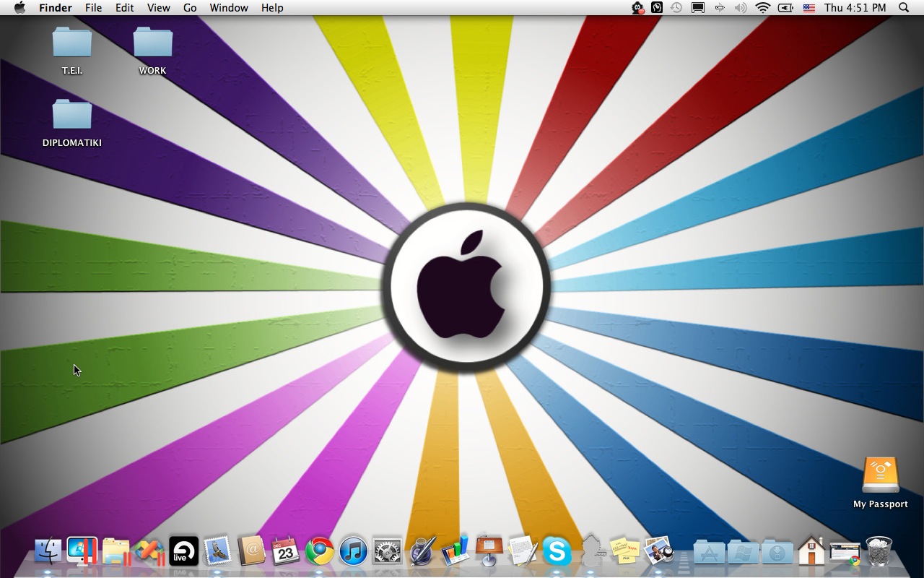
Task: Open the View menu
Action: pos(159,8)
